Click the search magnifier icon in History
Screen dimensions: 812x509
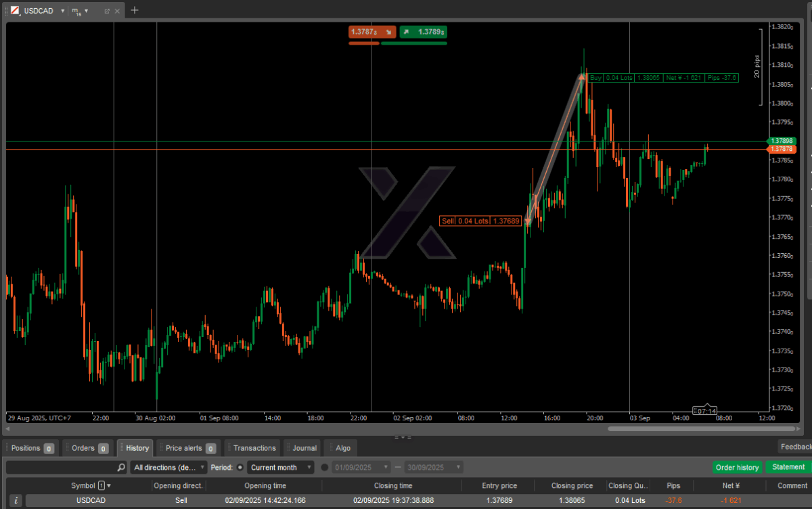(x=121, y=467)
